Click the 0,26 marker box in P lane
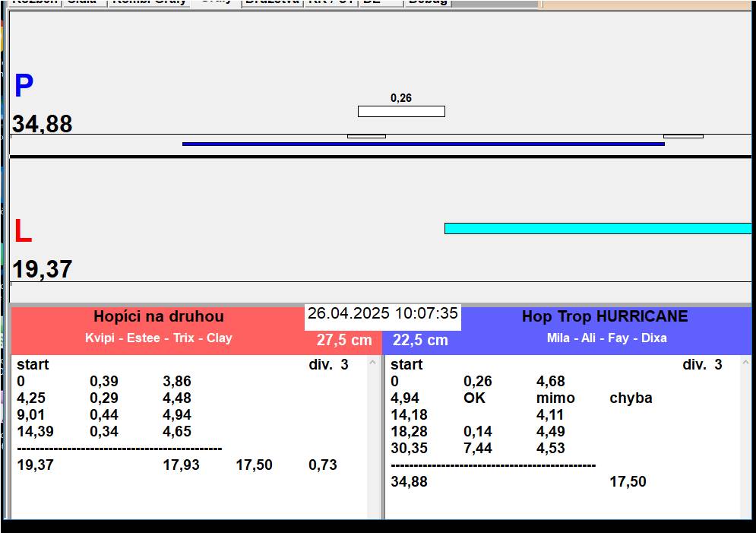The height and width of the screenshot is (533, 756). [x=401, y=112]
